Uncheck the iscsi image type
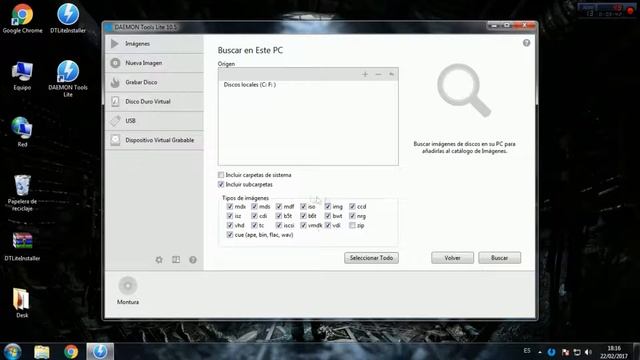The image size is (640, 360). pyautogui.click(x=279, y=225)
